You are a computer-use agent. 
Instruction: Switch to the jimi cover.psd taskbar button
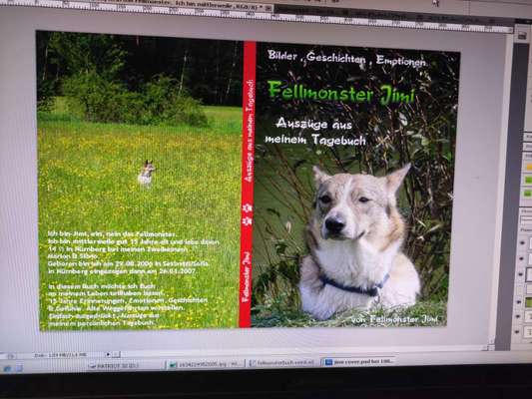tap(358, 362)
